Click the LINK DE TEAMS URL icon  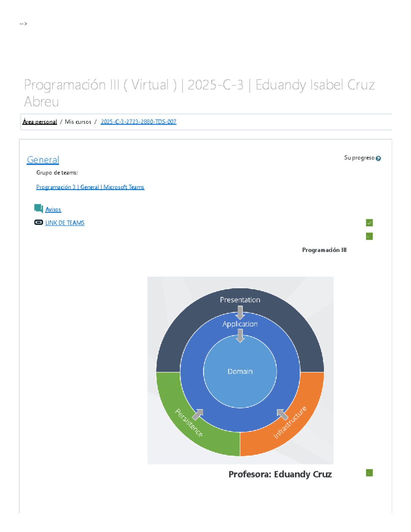pos(39,222)
